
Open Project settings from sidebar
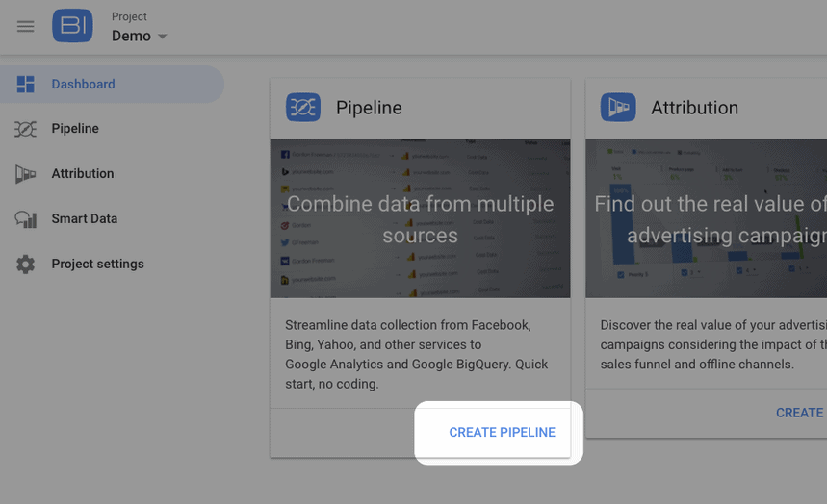pyautogui.click(x=97, y=265)
